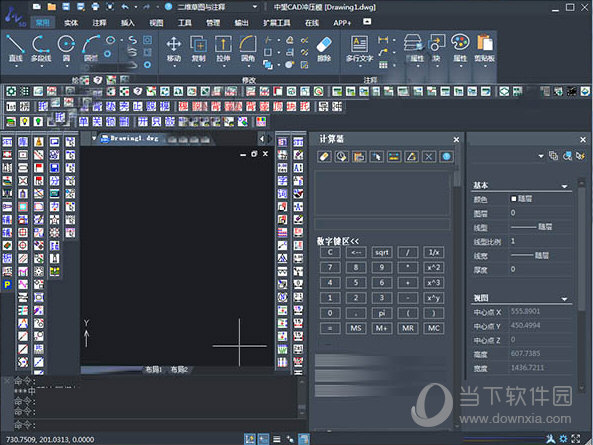Open the drawing tabs list arrow beside Drawing1.dwg
The width and height of the screenshot is (593, 445).
(94, 138)
